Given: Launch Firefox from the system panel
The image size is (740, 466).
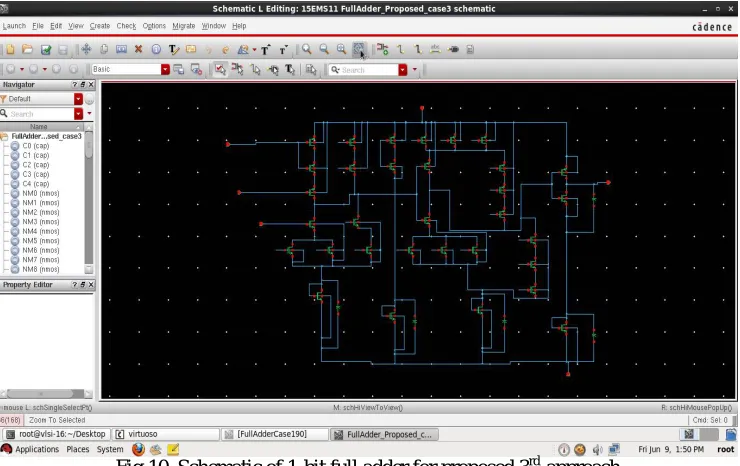Looking at the screenshot, I should point(138,449).
